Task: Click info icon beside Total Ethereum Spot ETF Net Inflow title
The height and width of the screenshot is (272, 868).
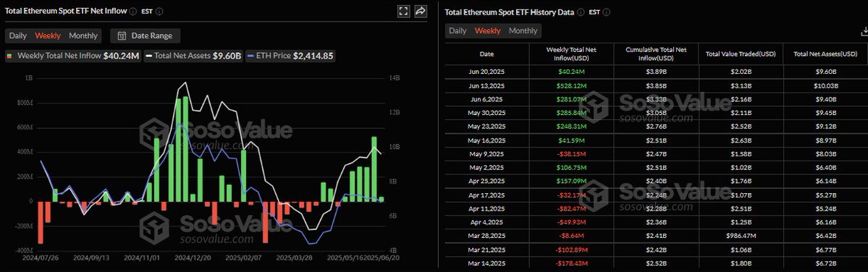Action: (x=133, y=11)
